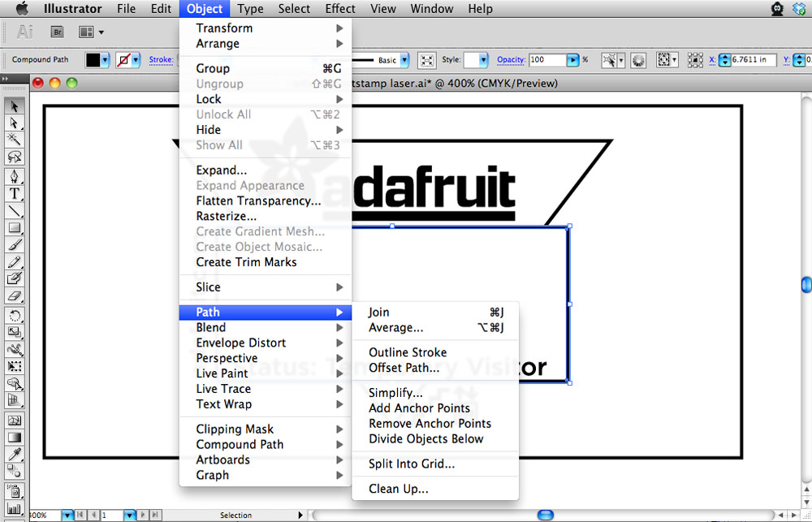Open the Basic brush definition dropdown

click(404, 60)
